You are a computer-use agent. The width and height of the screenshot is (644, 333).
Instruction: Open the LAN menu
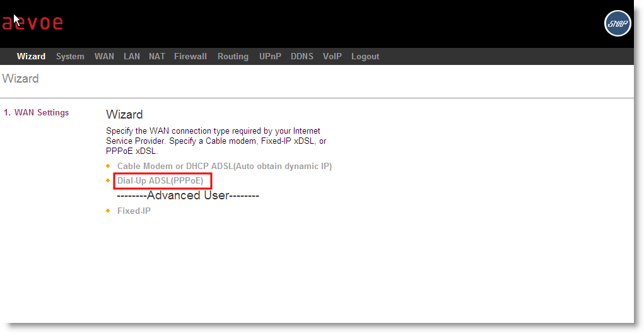coord(132,57)
